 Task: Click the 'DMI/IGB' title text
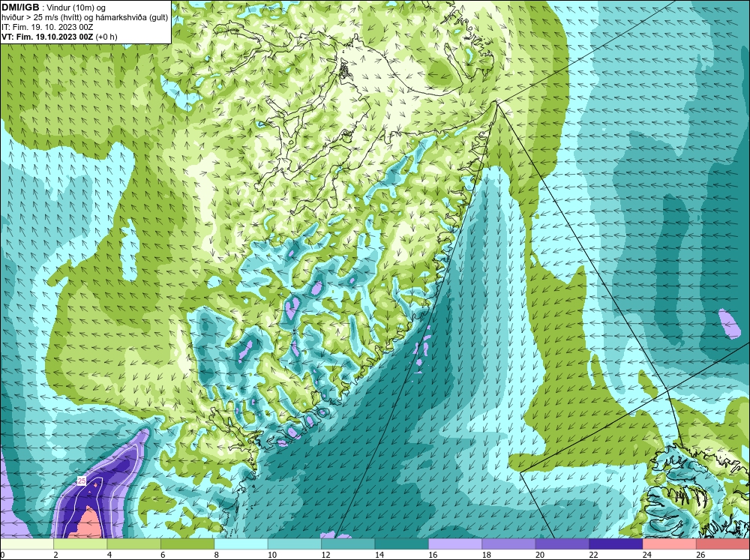coord(20,7)
